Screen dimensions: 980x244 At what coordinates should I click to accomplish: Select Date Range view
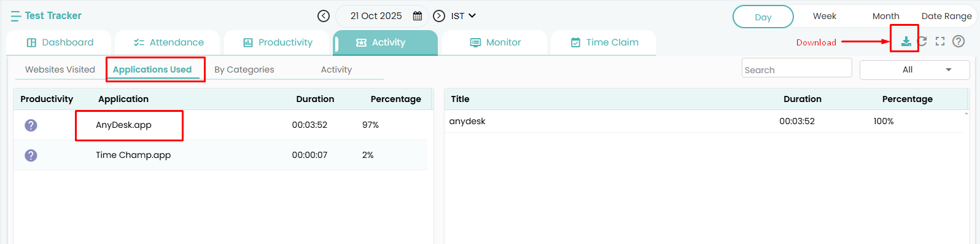click(x=946, y=16)
